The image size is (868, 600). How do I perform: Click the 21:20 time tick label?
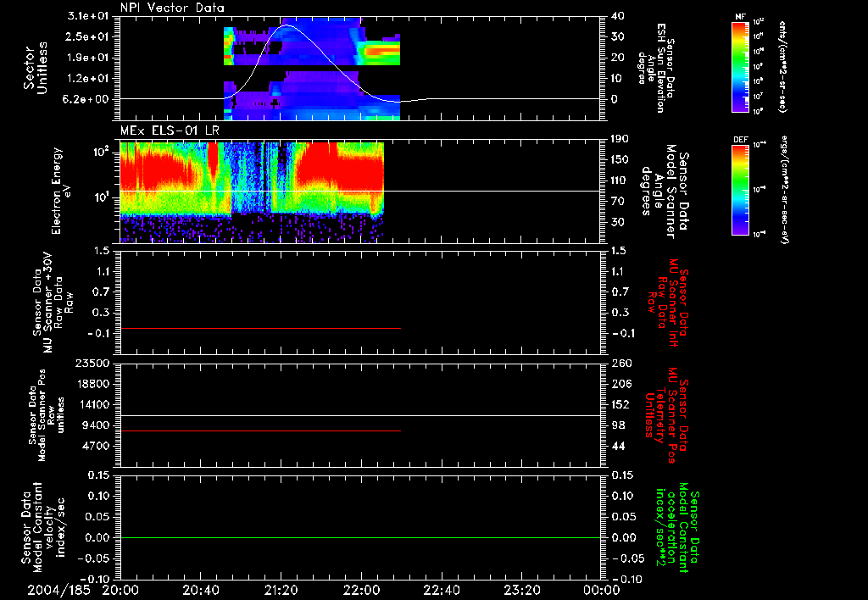point(281,590)
